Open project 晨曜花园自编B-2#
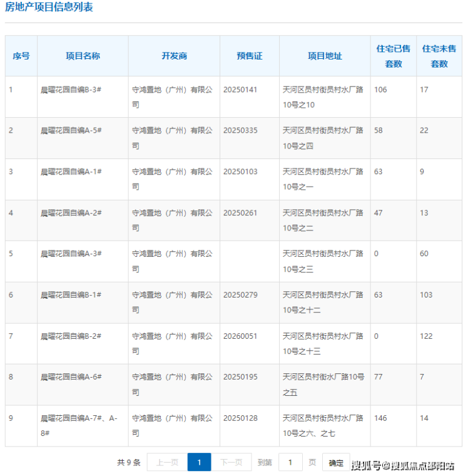463x476 pixels. [71, 336]
